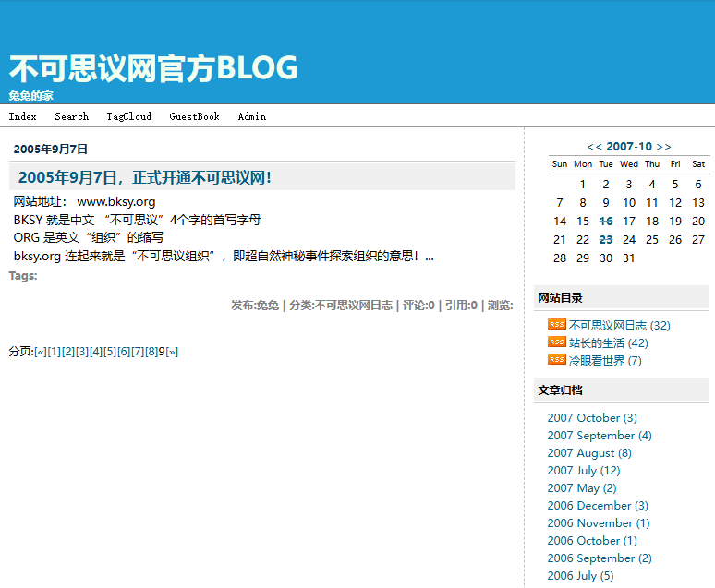The image size is (715, 588).
Task: Open the GuestBook page
Action: click(194, 116)
